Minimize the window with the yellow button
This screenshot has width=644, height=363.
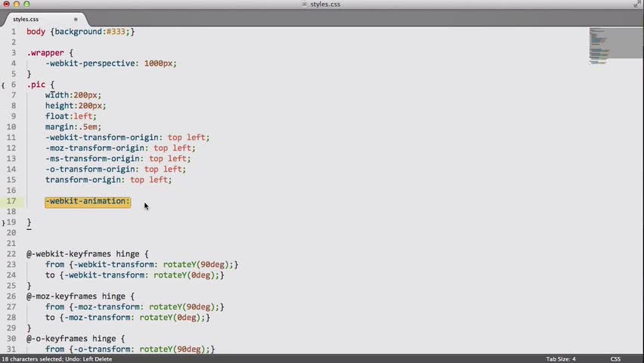pos(17,4)
